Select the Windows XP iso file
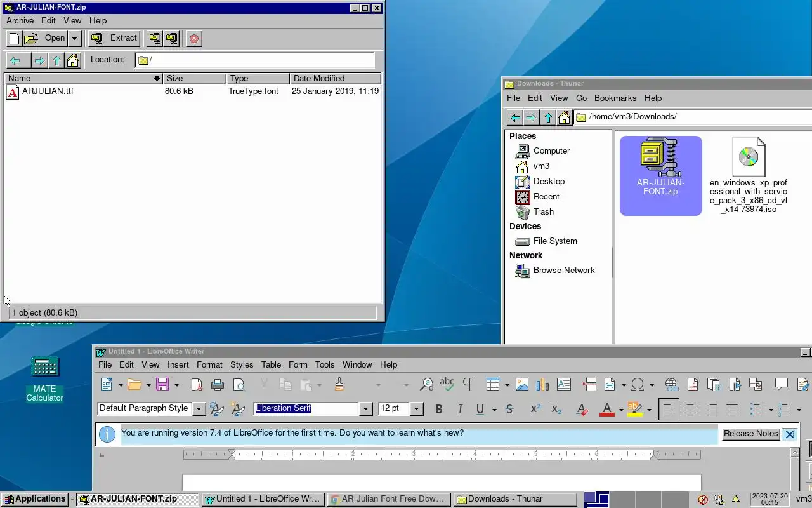Viewport: 812px width, 508px height. click(749, 175)
